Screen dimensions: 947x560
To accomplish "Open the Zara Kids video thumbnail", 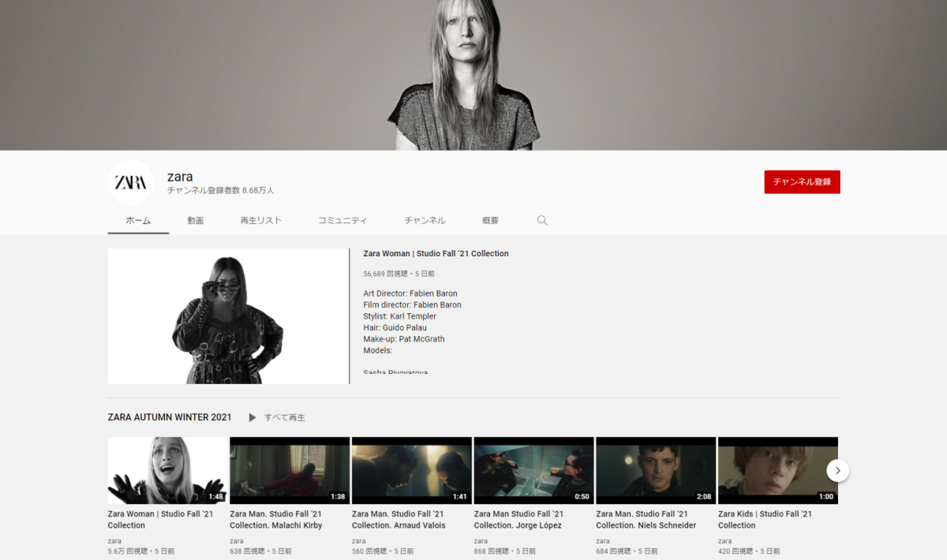I will click(778, 471).
